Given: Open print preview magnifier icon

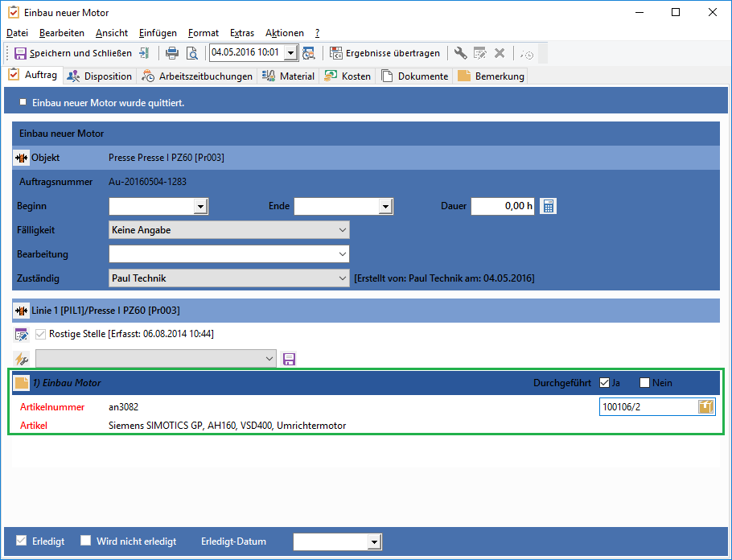Looking at the screenshot, I should [x=192, y=53].
